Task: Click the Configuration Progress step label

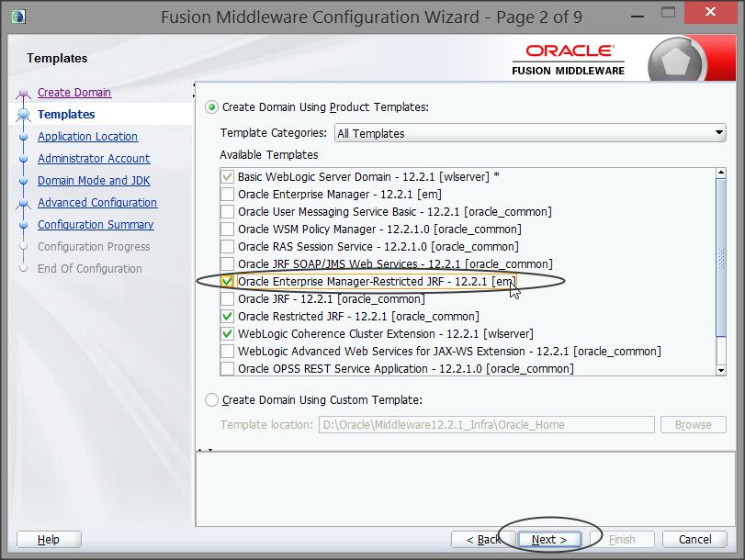Action: click(94, 247)
